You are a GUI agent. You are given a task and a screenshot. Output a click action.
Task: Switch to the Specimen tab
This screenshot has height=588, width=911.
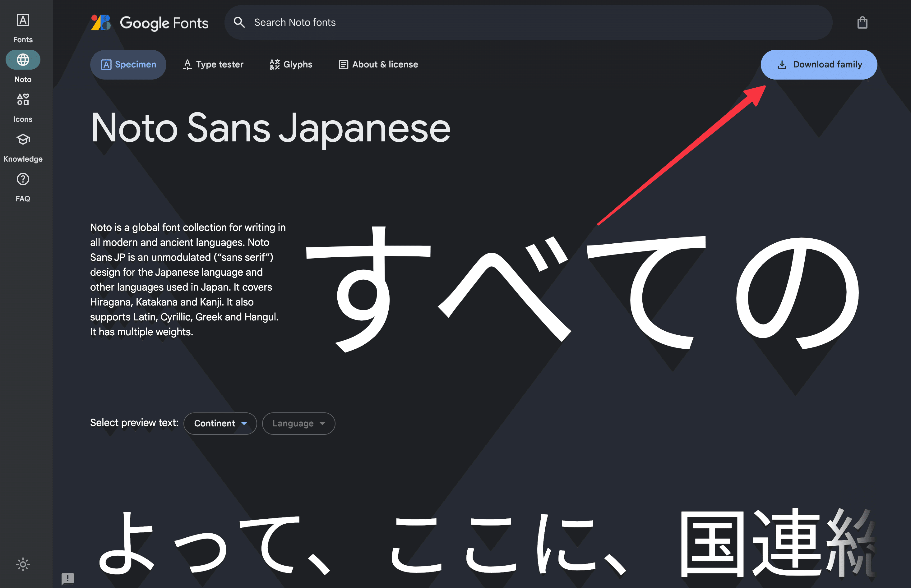pos(128,65)
